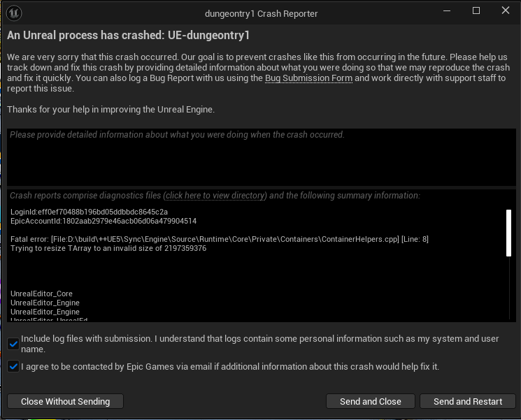
Task: Choose Send and Restart
Action: (x=467, y=401)
